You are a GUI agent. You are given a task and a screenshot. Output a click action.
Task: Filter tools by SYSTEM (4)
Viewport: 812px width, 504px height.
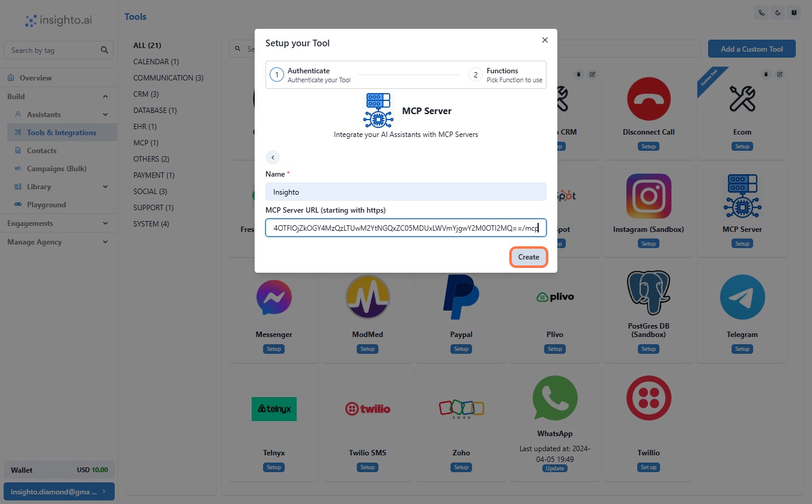[x=151, y=224]
